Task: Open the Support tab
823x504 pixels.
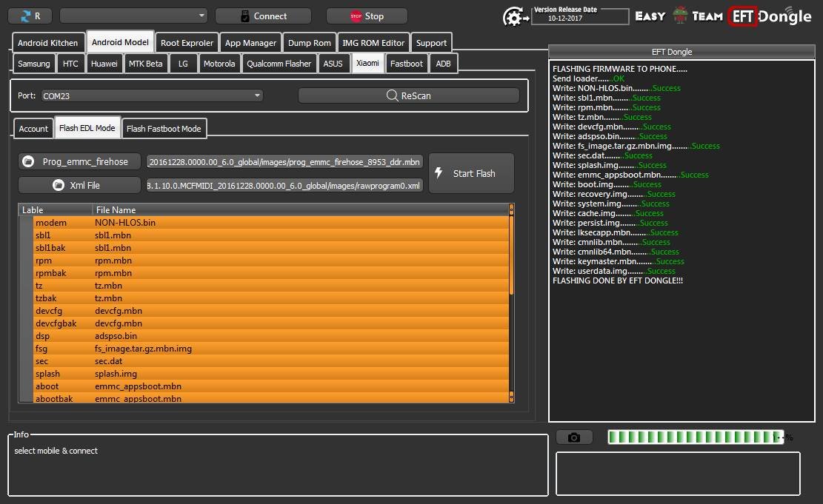Action: pyautogui.click(x=431, y=43)
